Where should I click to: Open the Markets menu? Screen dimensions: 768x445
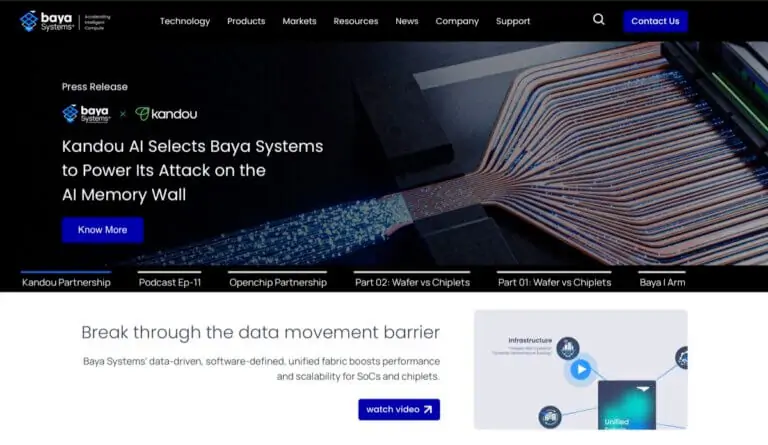(x=299, y=21)
